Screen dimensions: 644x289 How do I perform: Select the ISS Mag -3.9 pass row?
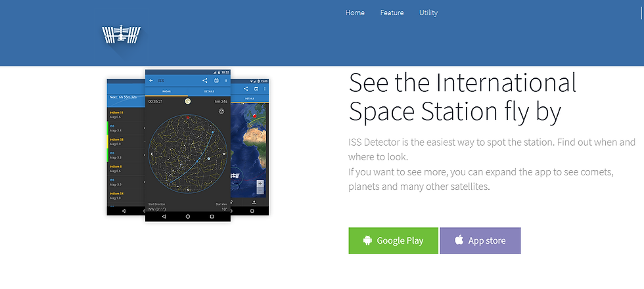click(x=126, y=183)
